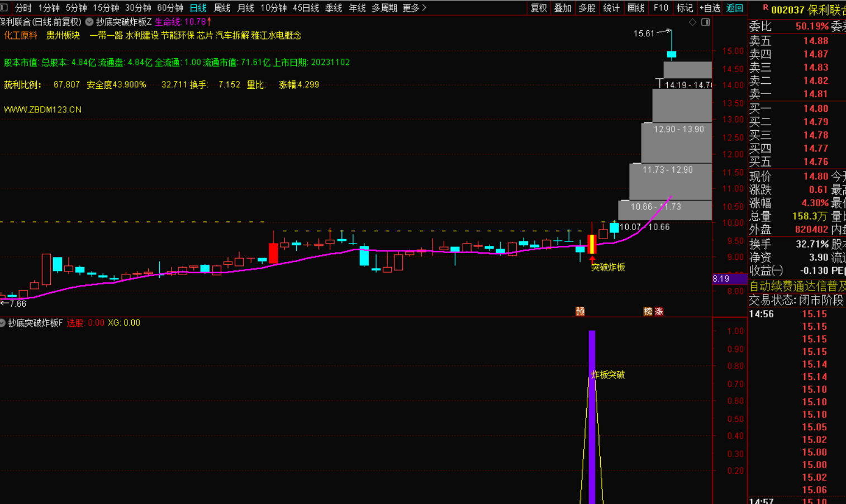
Task: Click the red arrow above 突破炸板 label
Action: click(592, 259)
